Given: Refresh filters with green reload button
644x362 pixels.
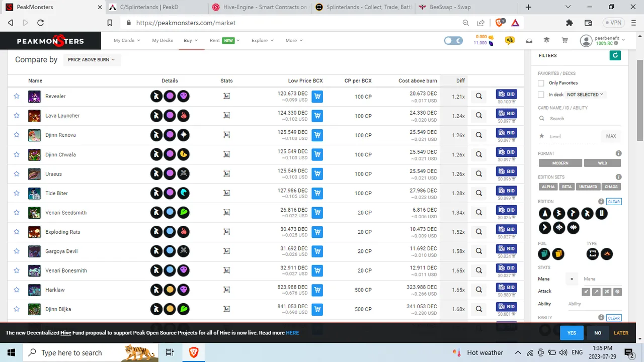Looking at the screenshot, I should (x=615, y=55).
